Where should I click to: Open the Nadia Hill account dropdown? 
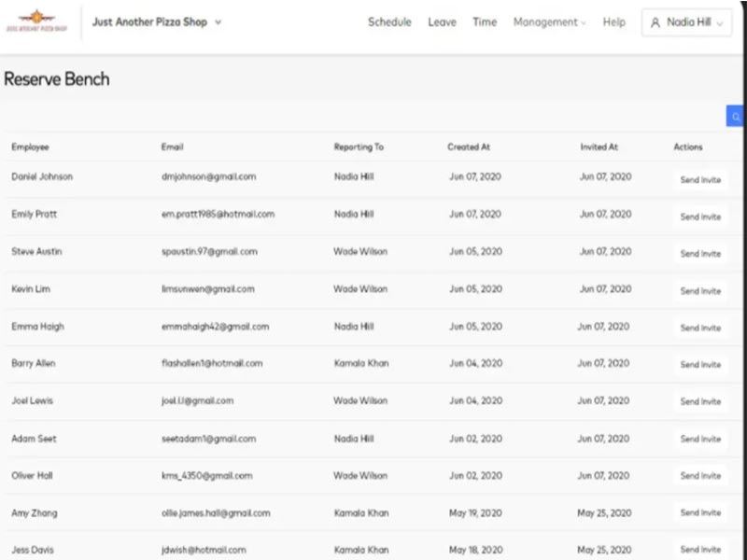pyautogui.click(x=686, y=22)
